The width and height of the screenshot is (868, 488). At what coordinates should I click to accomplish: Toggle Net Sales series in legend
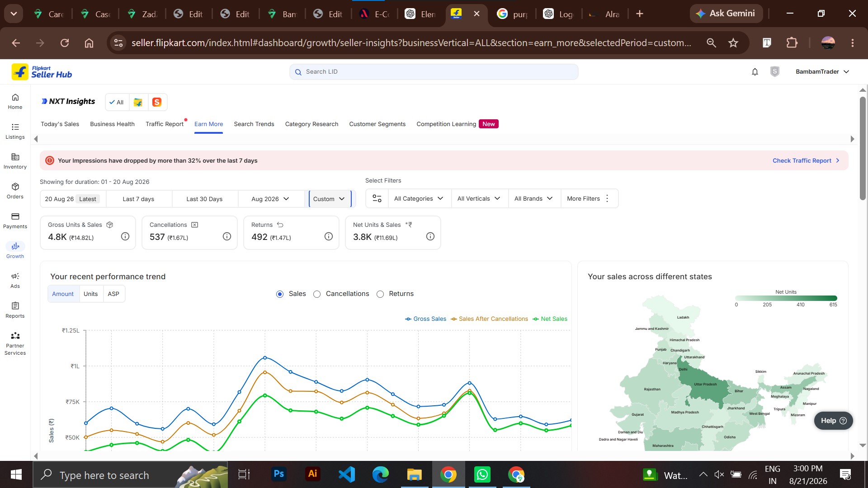click(x=550, y=319)
